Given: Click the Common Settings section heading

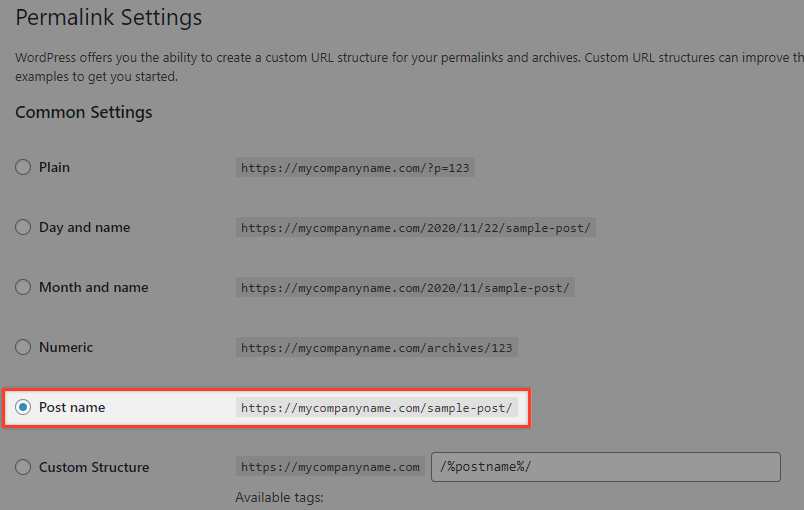Looking at the screenshot, I should 84,112.
